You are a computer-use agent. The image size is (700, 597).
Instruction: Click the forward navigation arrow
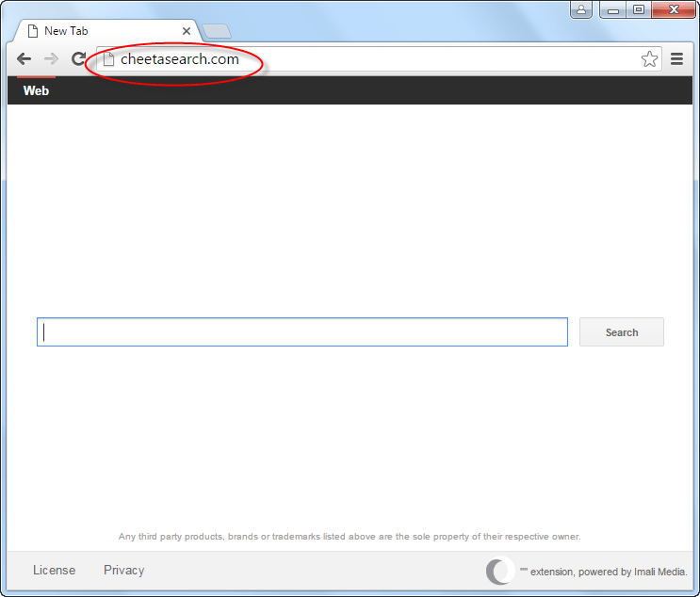(x=51, y=59)
